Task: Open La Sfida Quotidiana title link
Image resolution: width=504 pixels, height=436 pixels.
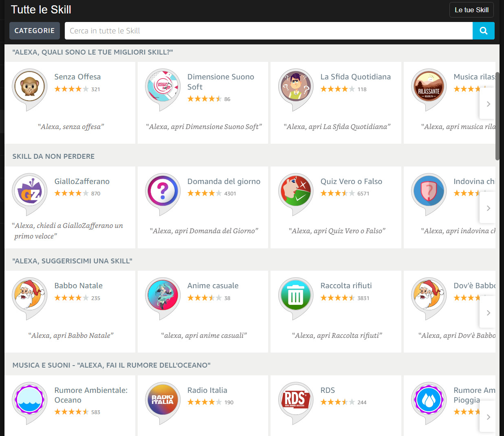Action: point(355,77)
